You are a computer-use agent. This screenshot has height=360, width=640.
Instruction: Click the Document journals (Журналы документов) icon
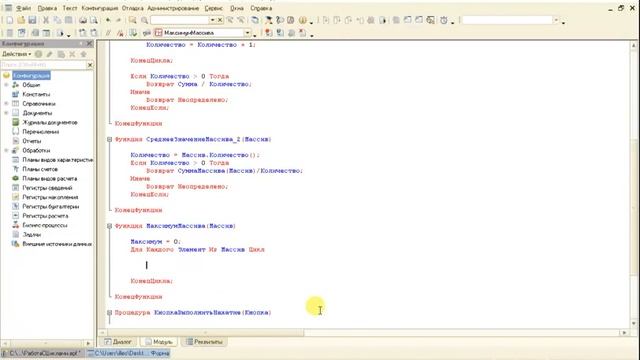[x=16, y=122]
